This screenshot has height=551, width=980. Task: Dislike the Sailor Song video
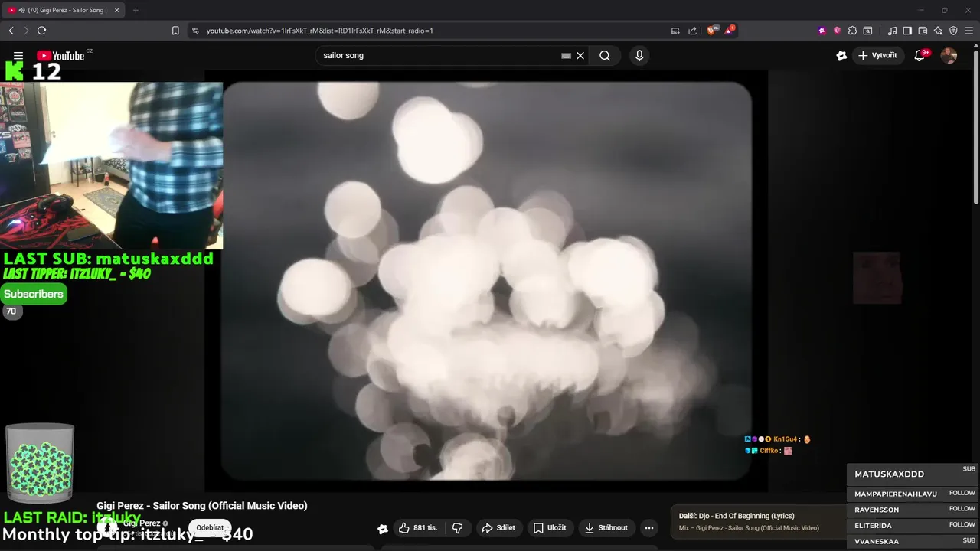458,528
